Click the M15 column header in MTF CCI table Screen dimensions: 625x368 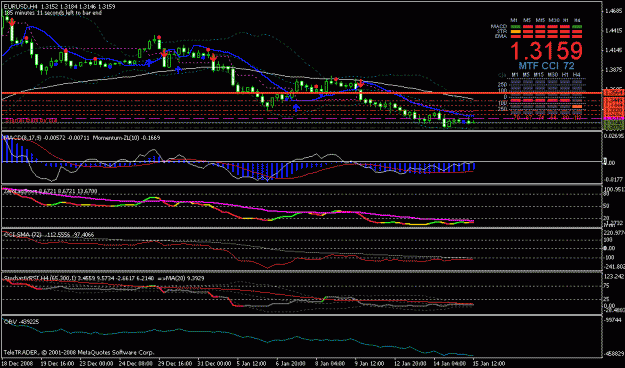(x=539, y=75)
